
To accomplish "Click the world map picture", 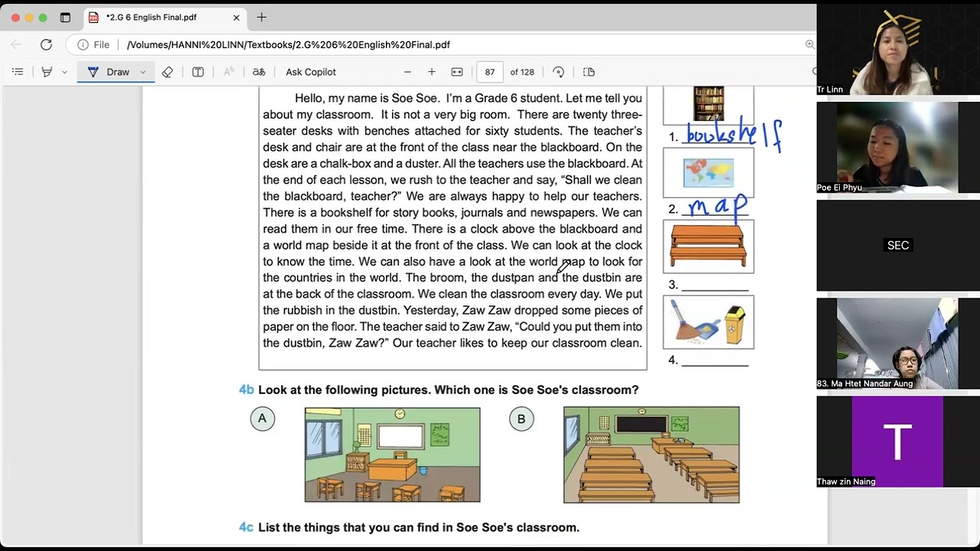I will 708,173.
